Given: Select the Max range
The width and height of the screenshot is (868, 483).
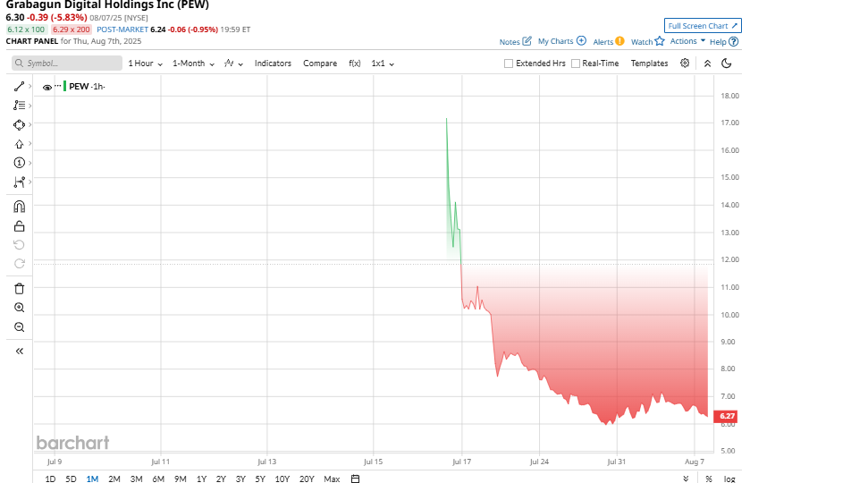Looking at the screenshot, I should pyautogui.click(x=332, y=479).
